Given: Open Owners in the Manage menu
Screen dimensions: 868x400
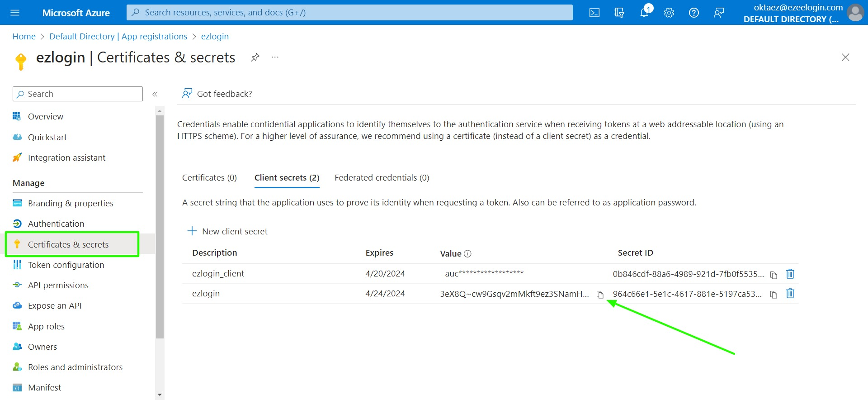Looking at the screenshot, I should pyautogui.click(x=42, y=347).
